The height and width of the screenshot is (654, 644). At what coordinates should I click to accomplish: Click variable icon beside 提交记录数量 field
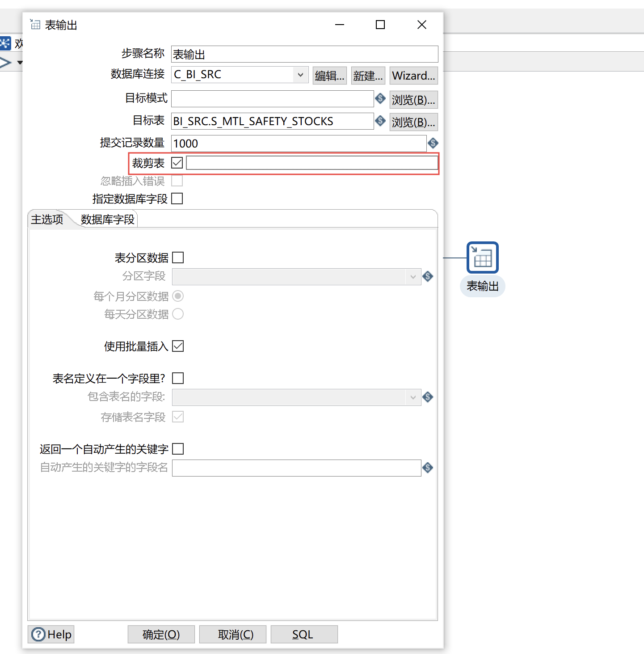pos(433,143)
